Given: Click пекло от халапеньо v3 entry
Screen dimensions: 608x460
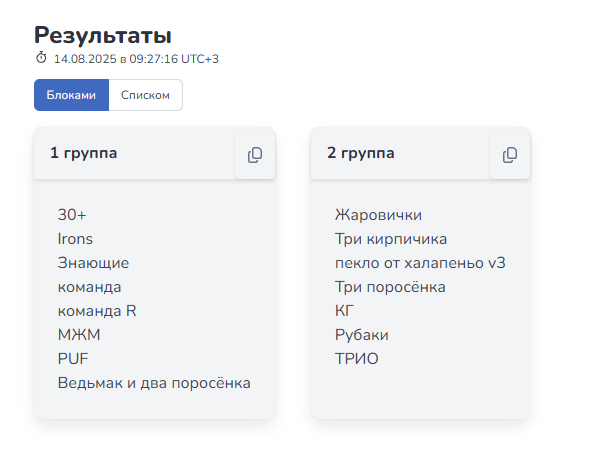Looking at the screenshot, I should tap(420, 263).
